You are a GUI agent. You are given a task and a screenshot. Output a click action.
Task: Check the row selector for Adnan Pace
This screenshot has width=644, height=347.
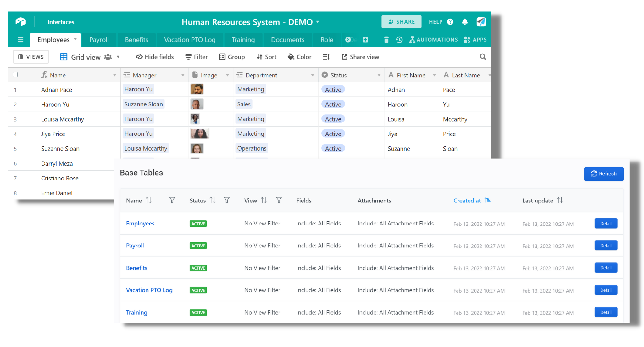15,90
